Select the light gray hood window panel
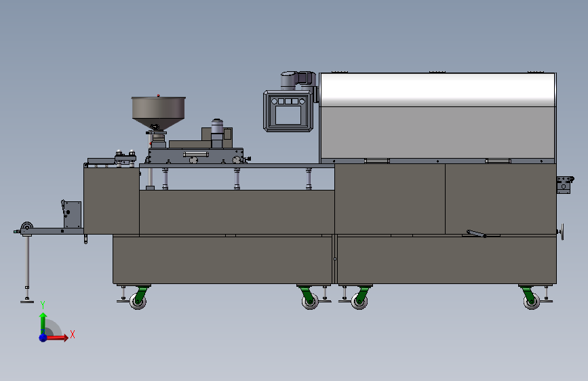588x381 pixels. [x=437, y=132]
